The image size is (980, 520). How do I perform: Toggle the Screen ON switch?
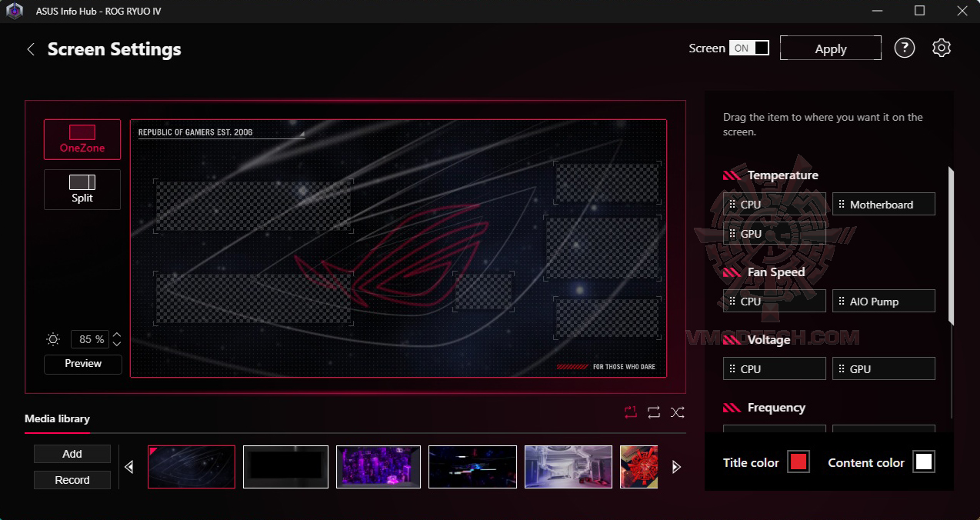pyautogui.click(x=749, y=48)
